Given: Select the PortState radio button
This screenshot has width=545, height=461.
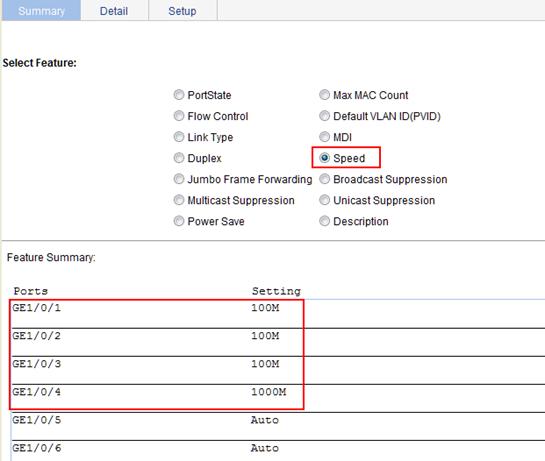Looking at the screenshot, I should coord(179,95).
